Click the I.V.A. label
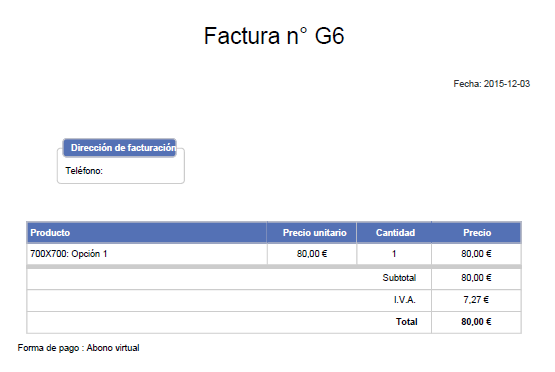The width and height of the screenshot is (555, 372). (x=405, y=300)
